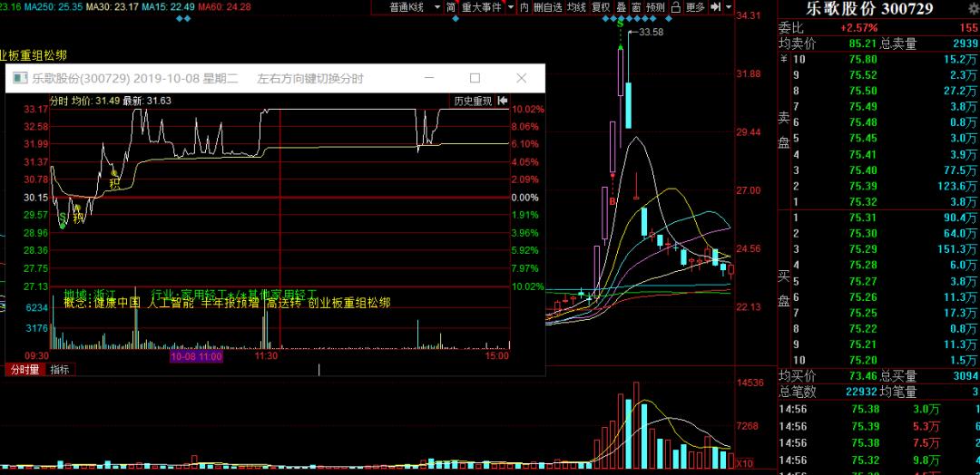Click the 叠 overlay button
This screenshot has width=980, height=475.
(621, 7)
